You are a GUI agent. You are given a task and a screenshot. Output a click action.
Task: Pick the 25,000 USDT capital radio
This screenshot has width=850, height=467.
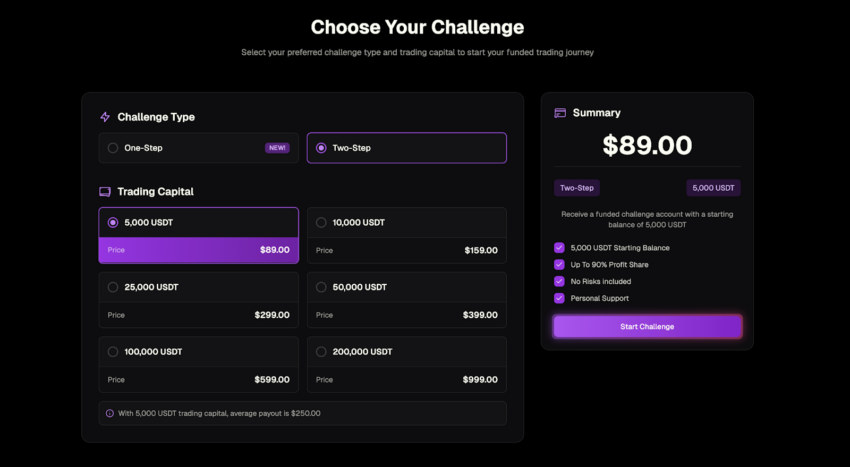click(x=113, y=287)
